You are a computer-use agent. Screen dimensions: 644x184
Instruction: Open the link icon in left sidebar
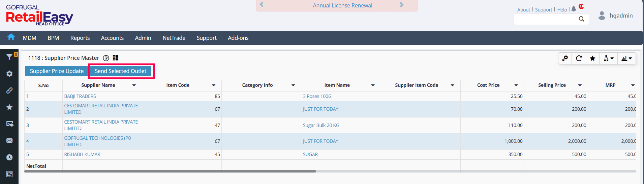click(9, 90)
